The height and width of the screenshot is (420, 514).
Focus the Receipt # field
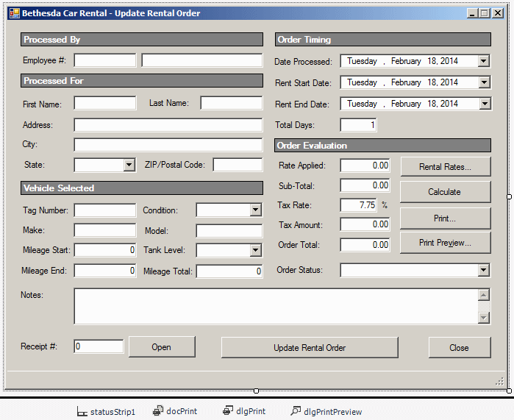click(99, 346)
